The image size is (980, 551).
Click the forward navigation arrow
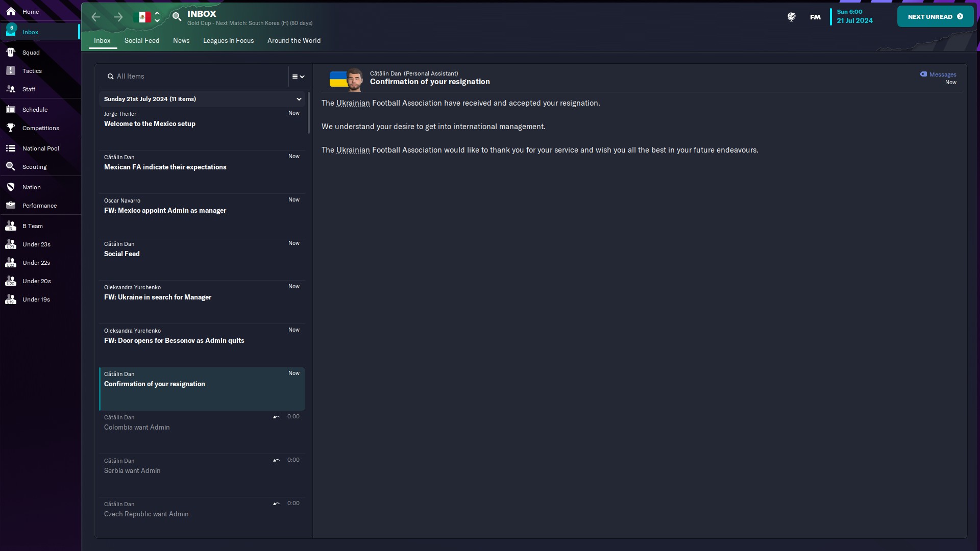pyautogui.click(x=118, y=17)
